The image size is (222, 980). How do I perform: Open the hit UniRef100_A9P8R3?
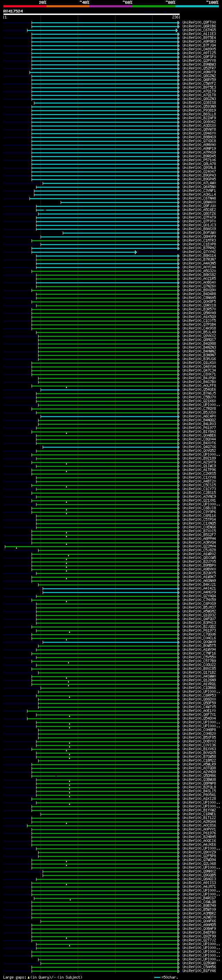pos(199,41)
